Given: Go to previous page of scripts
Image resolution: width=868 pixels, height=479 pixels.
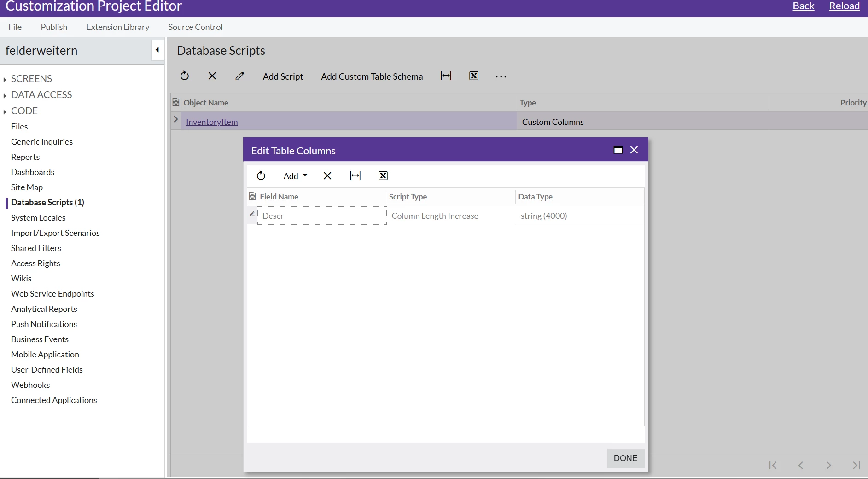Looking at the screenshot, I should (x=801, y=465).
